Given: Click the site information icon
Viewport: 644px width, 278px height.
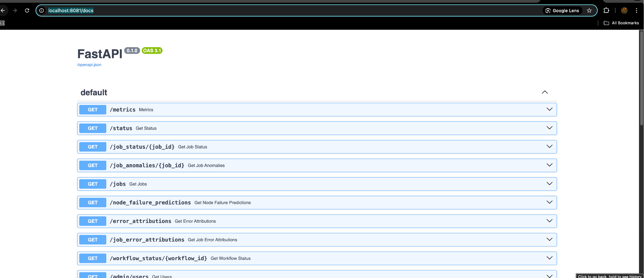Looking at the screenshot, I should [42, 10].
